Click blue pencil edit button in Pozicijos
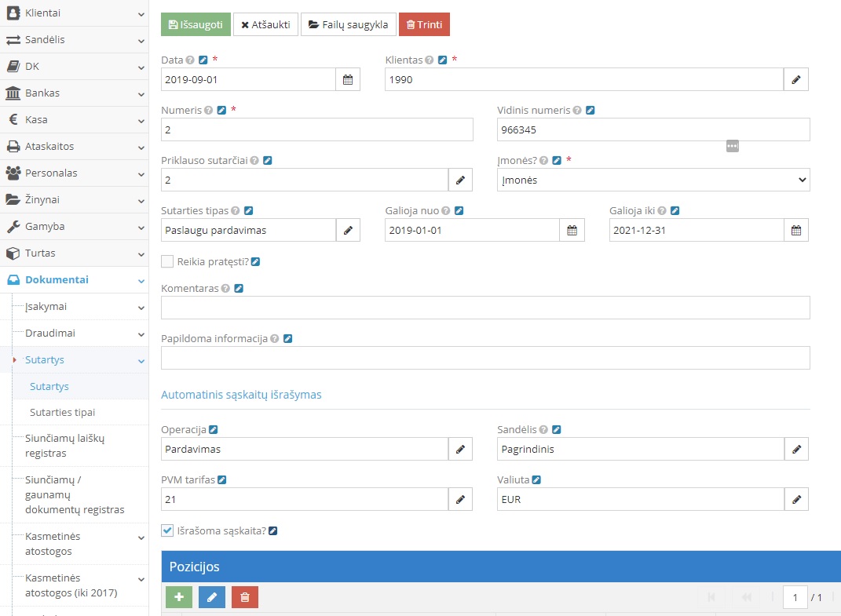The width and height of the screenshot is (841, 616). coord(211,597)
